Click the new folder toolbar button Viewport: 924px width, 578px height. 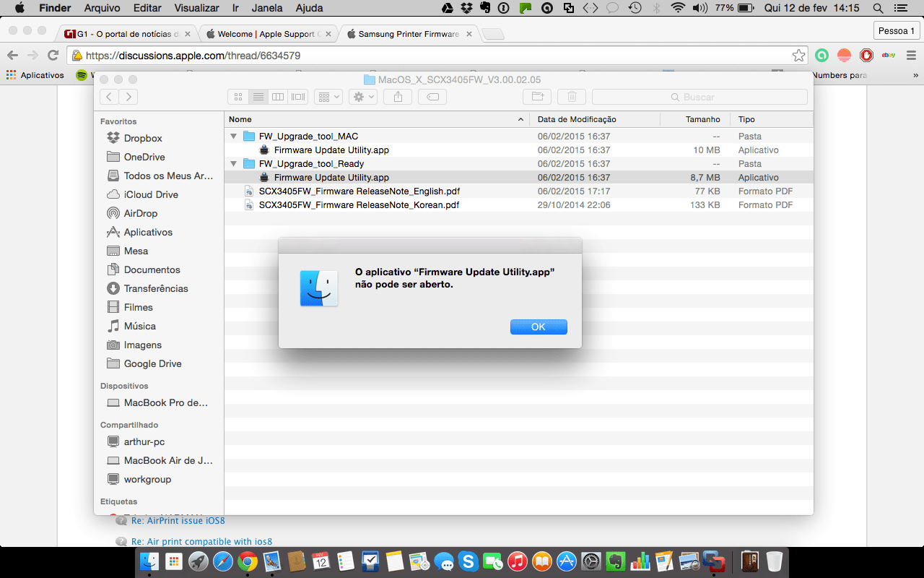point(537,97)
